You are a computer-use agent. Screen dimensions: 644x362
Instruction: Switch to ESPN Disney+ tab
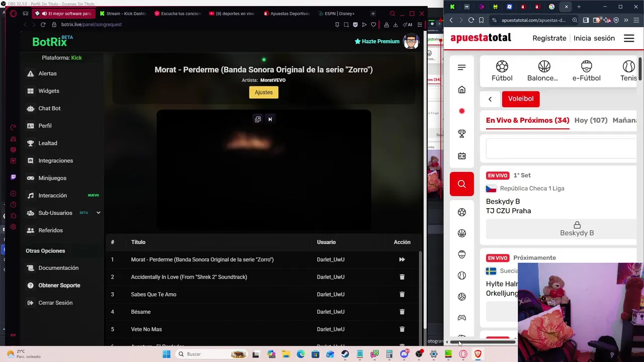tap(341, 14)
